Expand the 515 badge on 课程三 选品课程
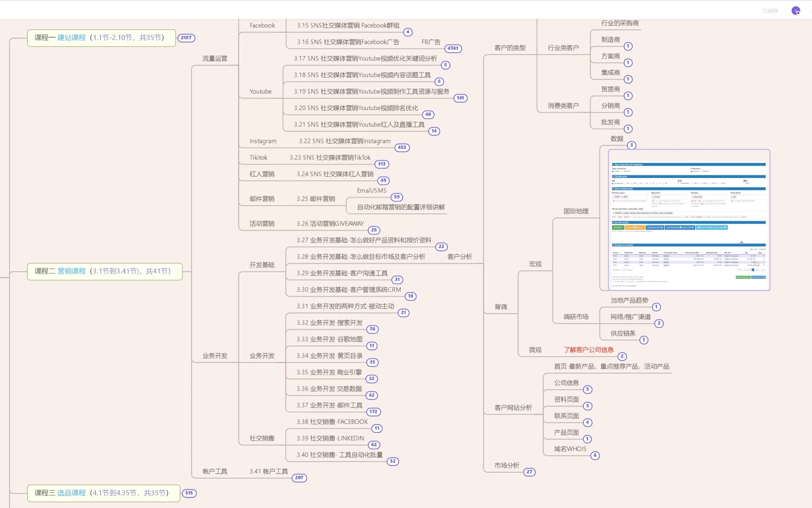The image size is (812, 508). 189,493
